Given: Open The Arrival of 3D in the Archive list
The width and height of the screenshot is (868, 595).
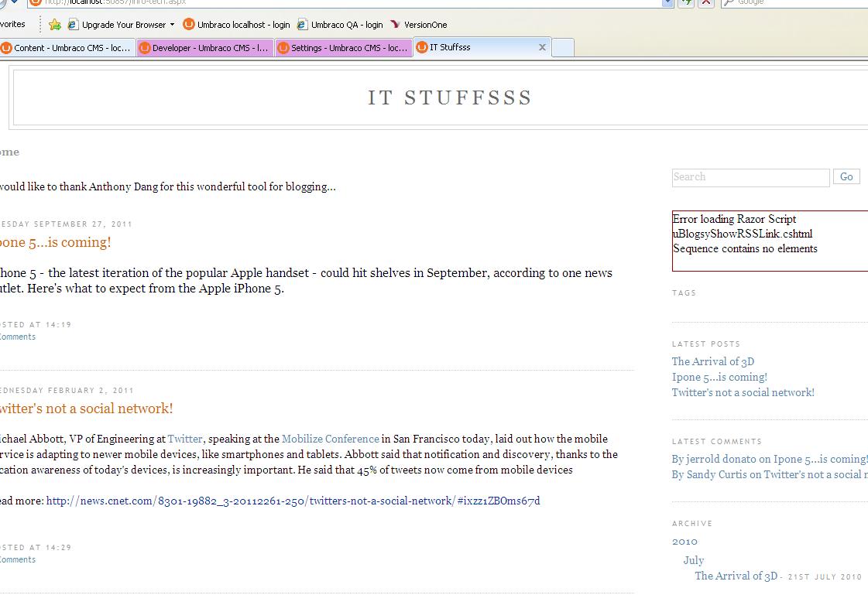Looking at the screenshot, I should 736,576.
